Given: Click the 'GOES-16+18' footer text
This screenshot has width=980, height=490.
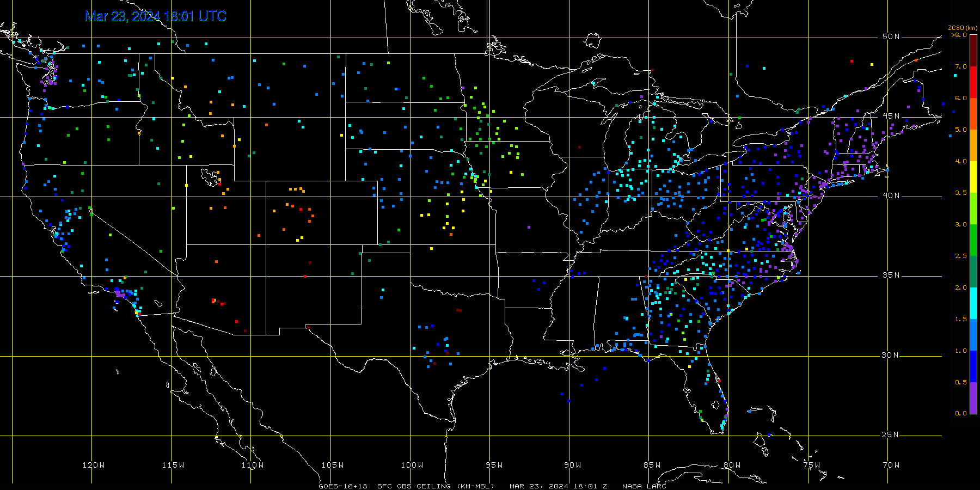Looking at the screenshot, I should 343,486.
